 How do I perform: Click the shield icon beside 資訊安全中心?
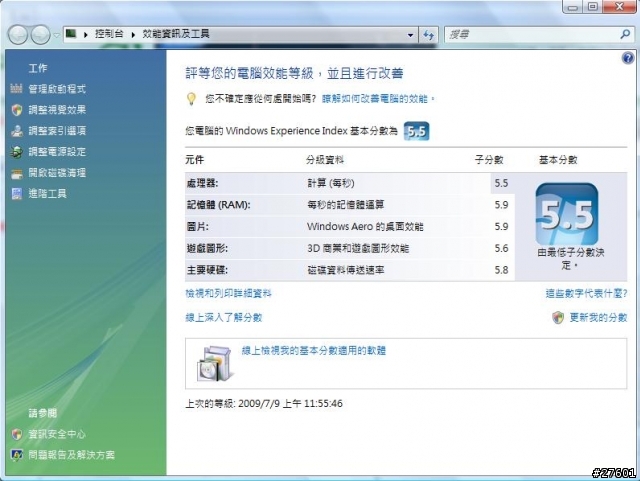pyautogui.click(x=17, y=434)
